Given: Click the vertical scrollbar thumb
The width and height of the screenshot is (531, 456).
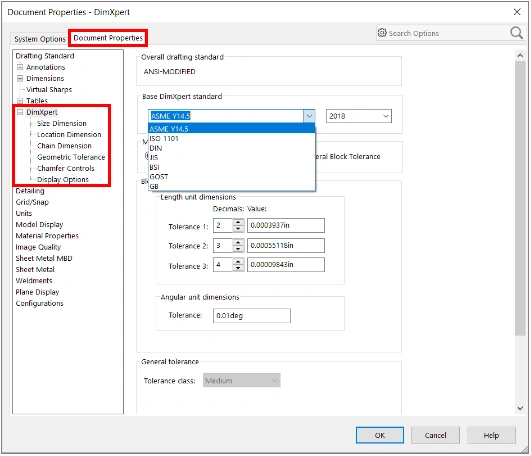Looking at the screenshot, I should 520,198.
